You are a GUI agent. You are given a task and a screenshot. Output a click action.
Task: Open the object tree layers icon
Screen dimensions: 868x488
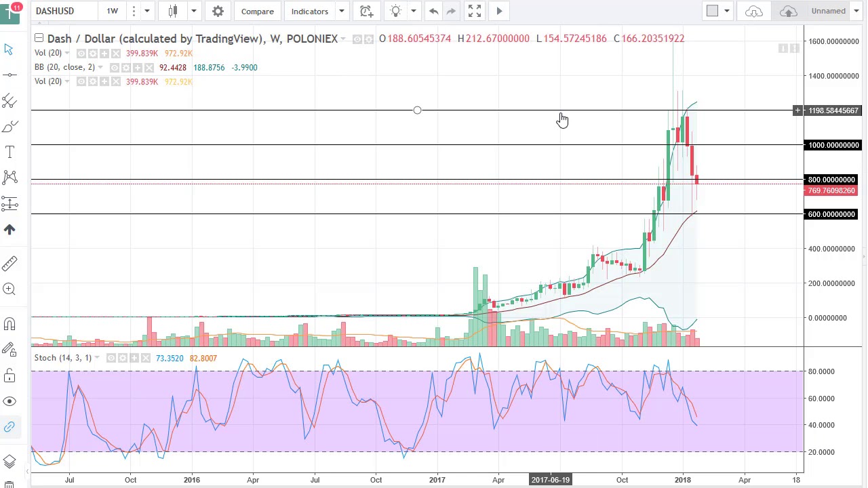pyautogui.click(x=9, y=462)
